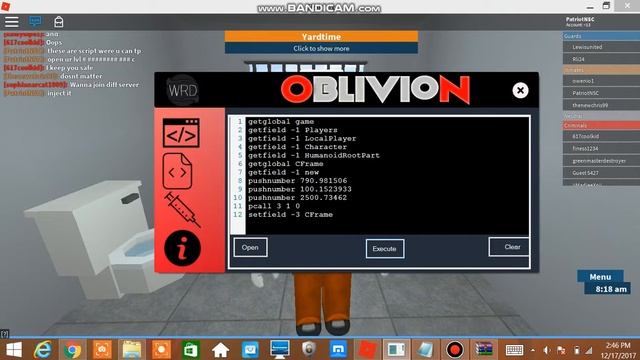
Task: Click chat message 'inject it'
Action: click(x=59, y=93)
